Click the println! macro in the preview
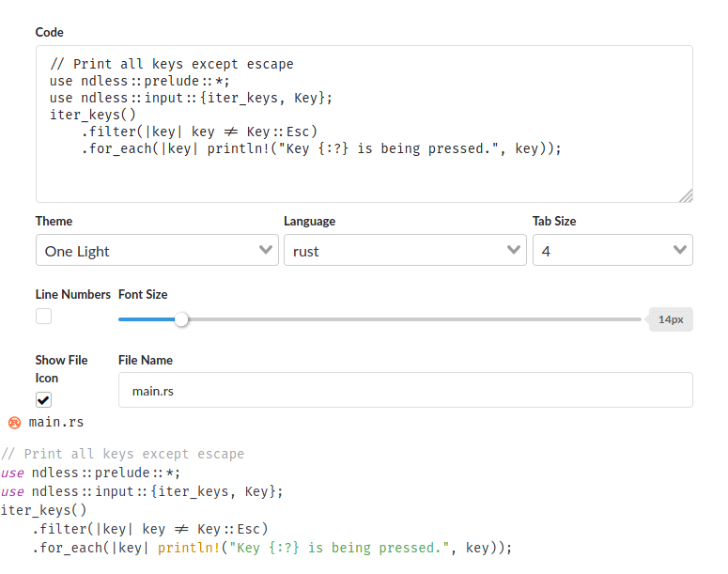This screenshot has height=574, width=728. coord(191,548)
